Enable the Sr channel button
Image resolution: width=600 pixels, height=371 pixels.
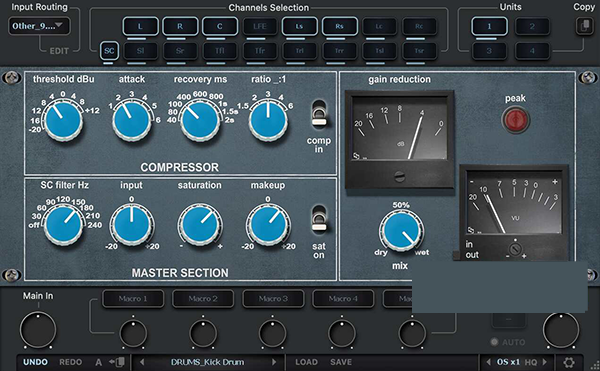click(180, 51)
